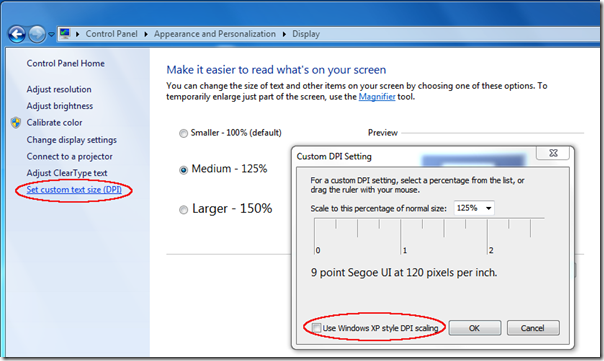Open the 125% scale percentage dropdown

474,208
